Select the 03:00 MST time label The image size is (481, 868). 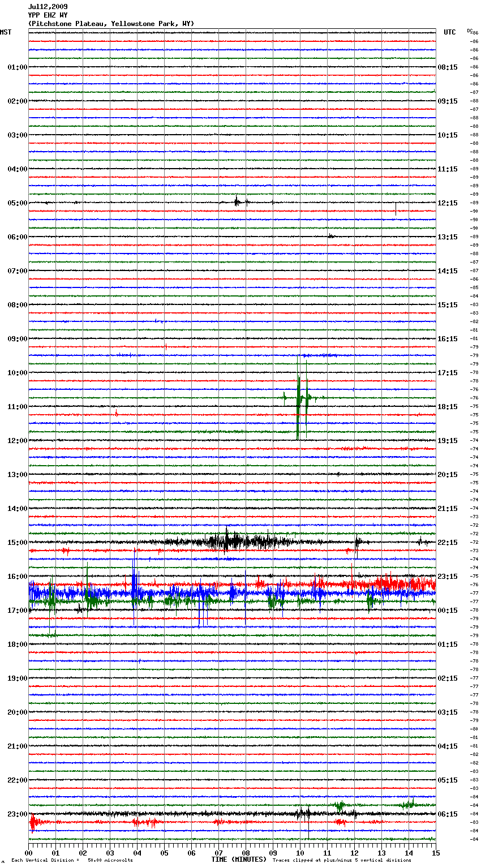point(18,135)
